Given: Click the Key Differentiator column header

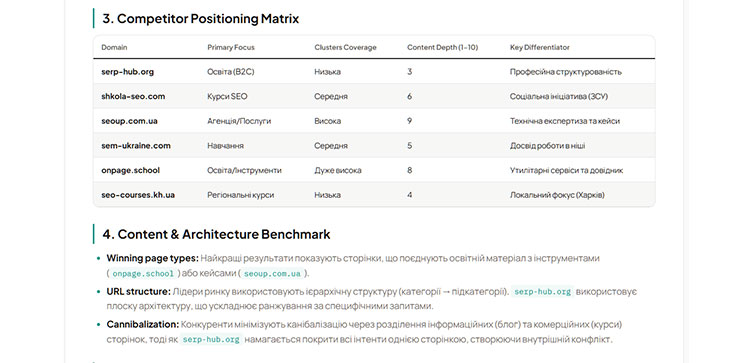Looking at the screenshot, I should point(540,47).
